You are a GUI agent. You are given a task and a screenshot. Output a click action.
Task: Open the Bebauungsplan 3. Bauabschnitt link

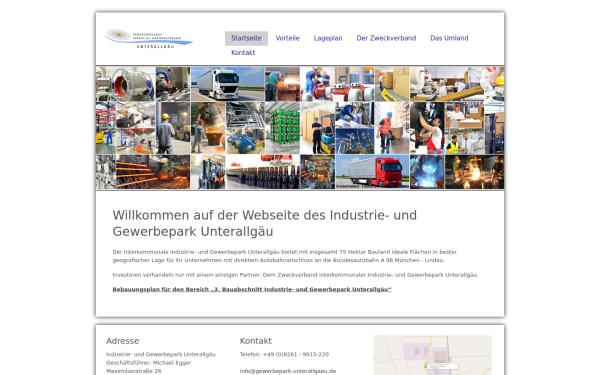tap(252, 289)
